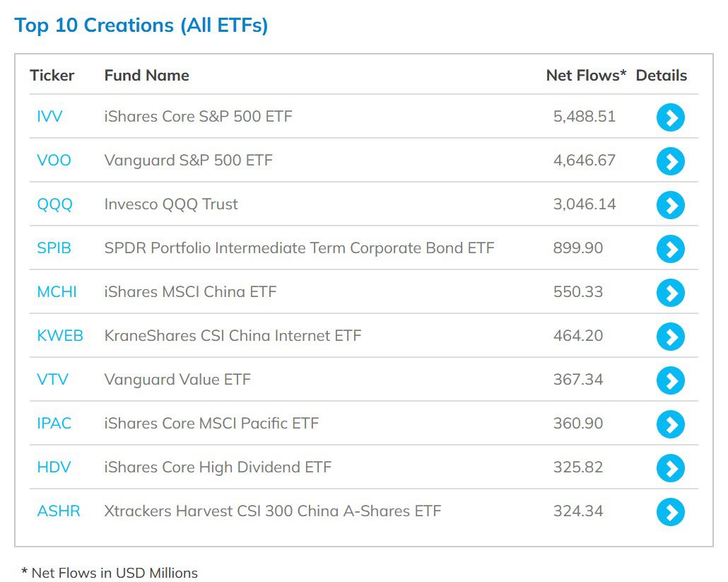Open Invesco QQQ Trust details arrow

coord(670,204)
